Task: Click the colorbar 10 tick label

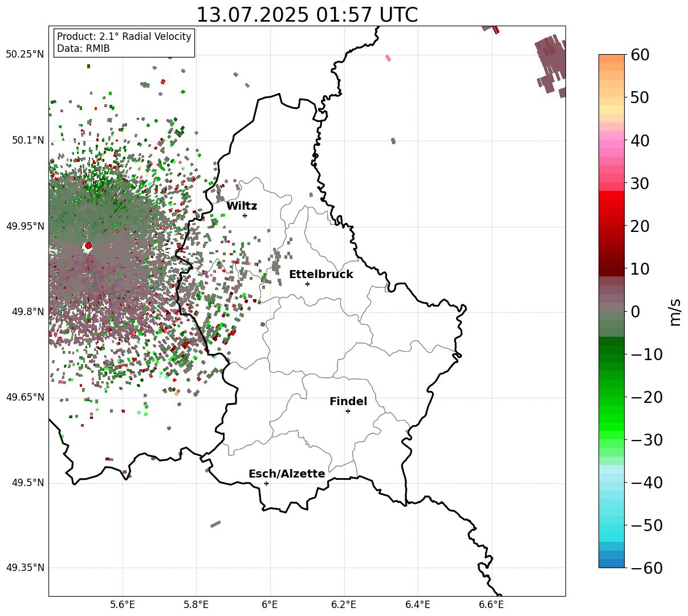Action: point(639,269)
